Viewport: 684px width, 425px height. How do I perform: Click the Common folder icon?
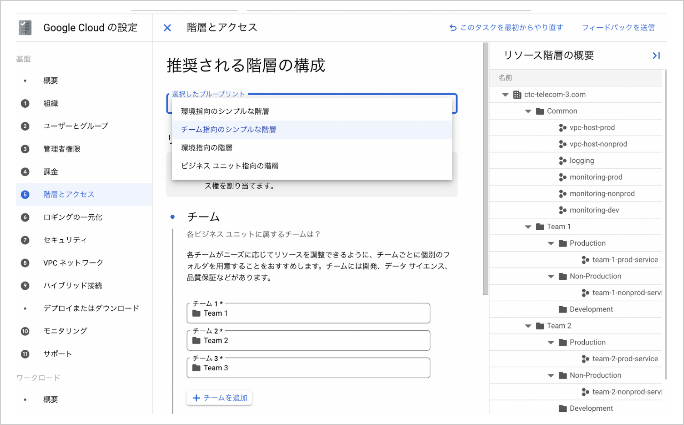(540, 111)
